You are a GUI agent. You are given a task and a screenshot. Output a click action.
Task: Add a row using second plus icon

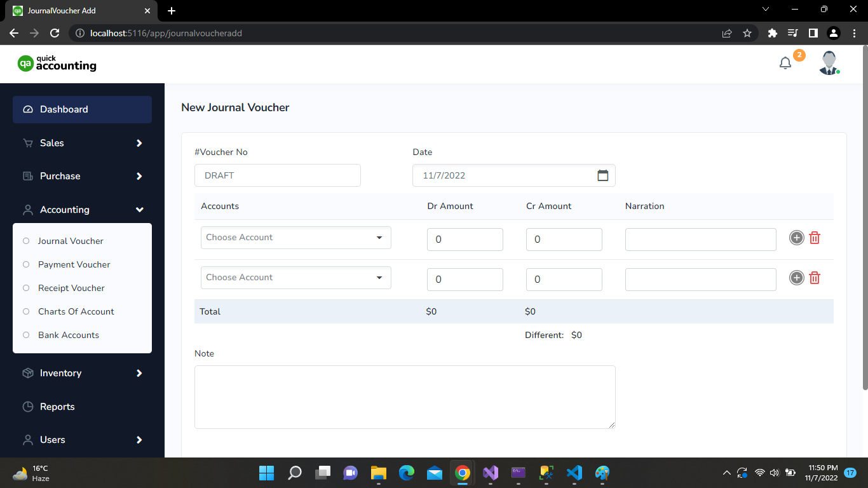point(796,278)
